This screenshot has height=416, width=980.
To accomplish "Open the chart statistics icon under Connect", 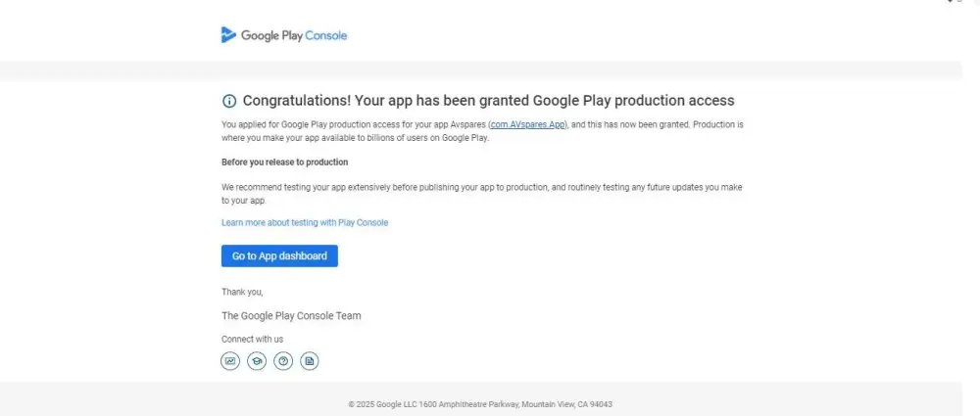I will [x=230, y=361].
